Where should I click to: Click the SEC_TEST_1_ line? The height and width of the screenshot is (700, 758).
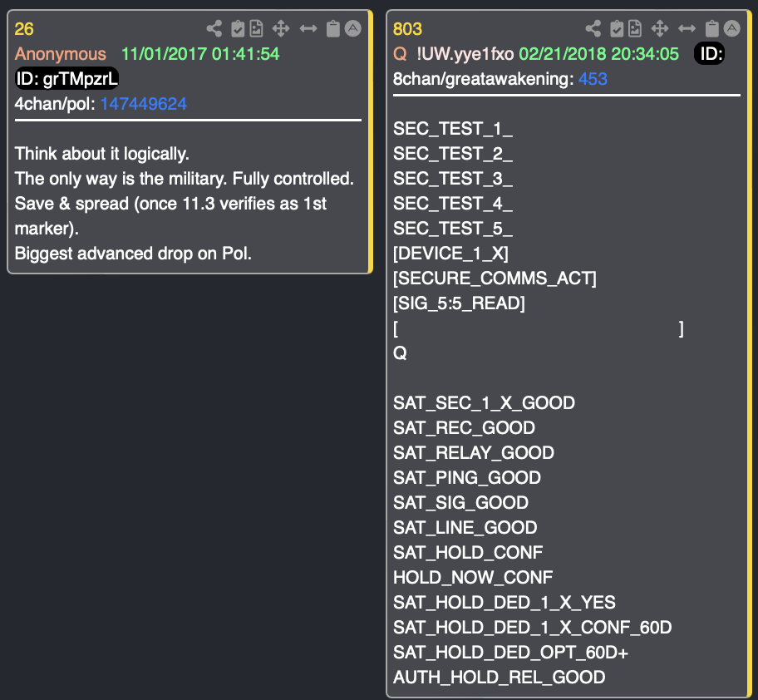[453, 129]
